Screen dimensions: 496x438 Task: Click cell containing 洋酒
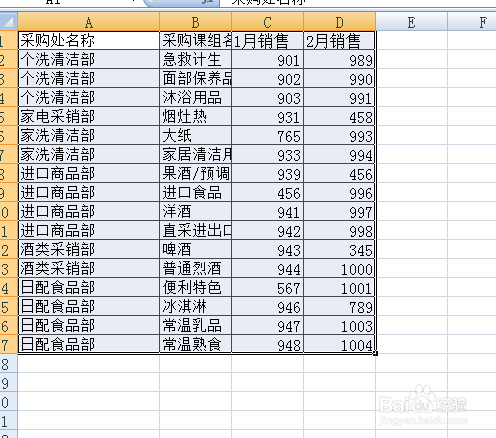point(196,212)
